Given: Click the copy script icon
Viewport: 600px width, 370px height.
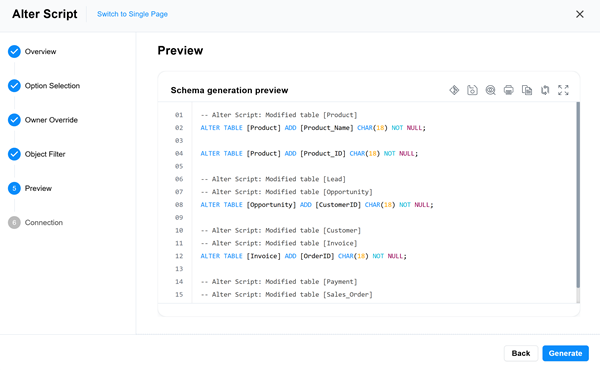Looking at the screenshot, I should click(x=527, y=90).
